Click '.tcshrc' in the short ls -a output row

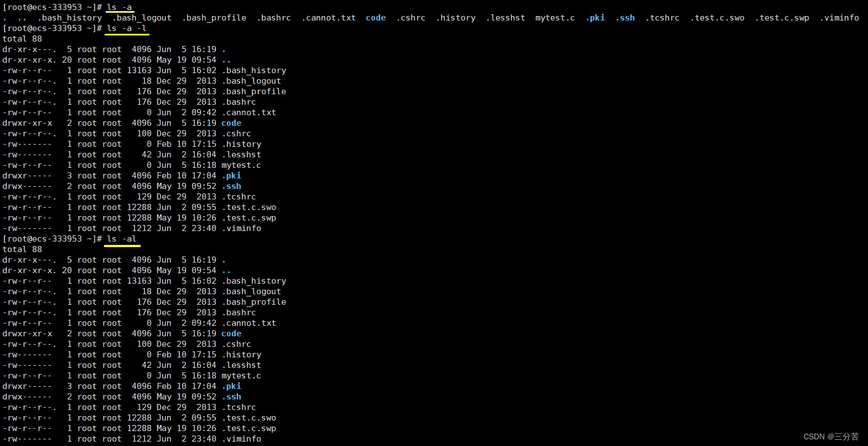[x=663, y=18]
